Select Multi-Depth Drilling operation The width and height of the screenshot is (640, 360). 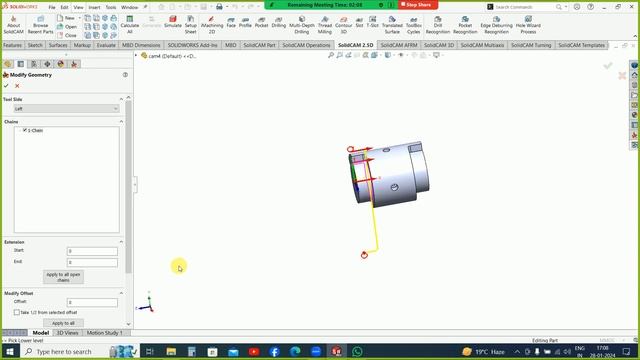pos(302,25)
